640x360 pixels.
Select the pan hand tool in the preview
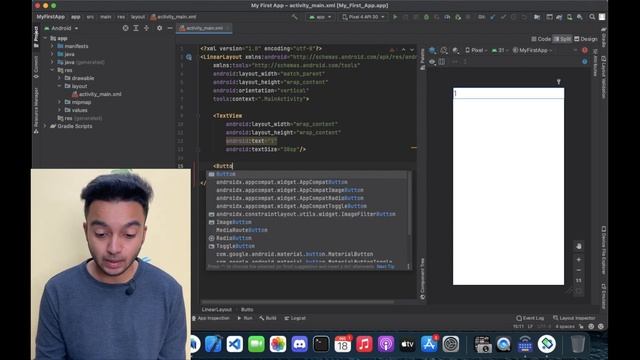pos(578,246)
